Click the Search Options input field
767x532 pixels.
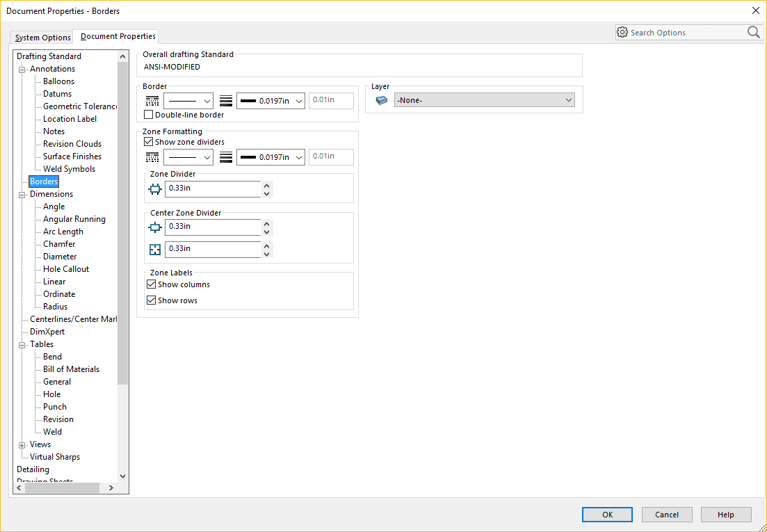click(x=685, y=33)
